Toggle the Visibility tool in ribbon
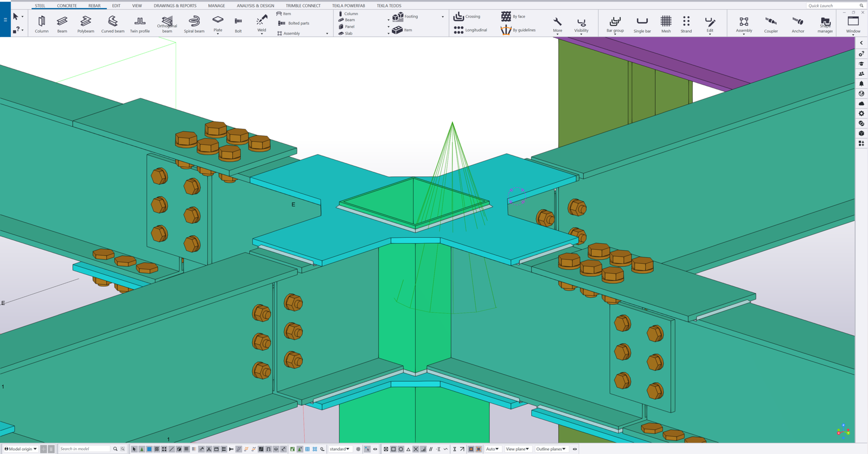Viewport: 868px width, 454px height. pos(581,24)
